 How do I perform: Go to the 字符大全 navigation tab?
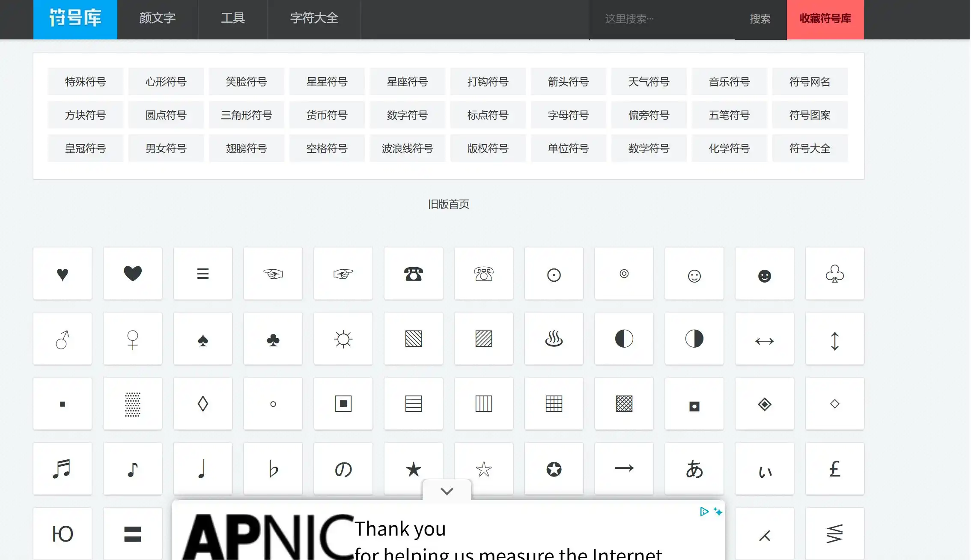314,18
